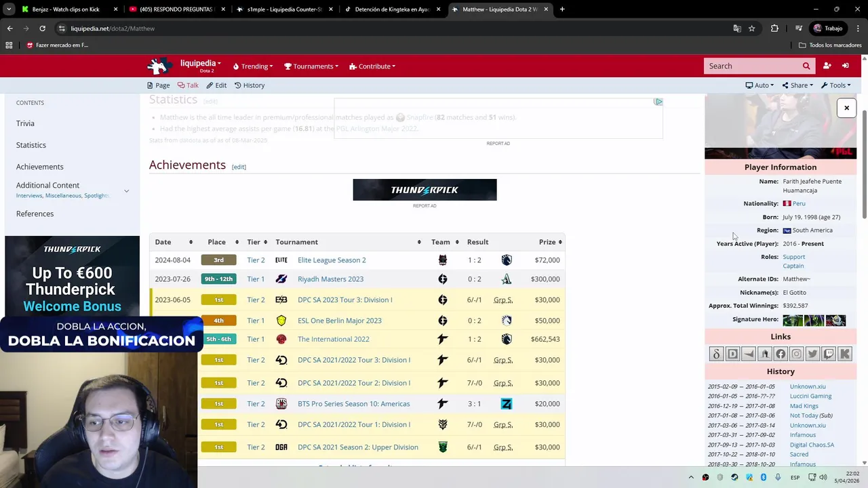
Task: Open the Tournaments dropdown menu
Action: [x=311, y=66]
